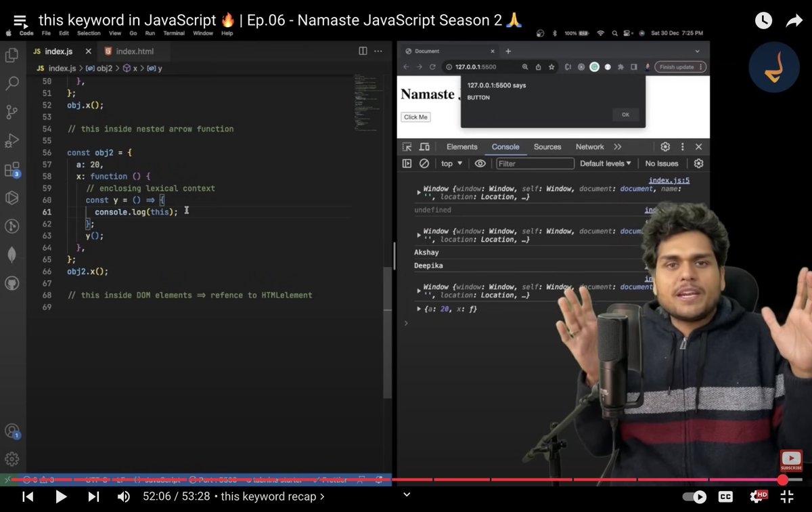Toggle DevTools device toolbar icon
812x512 pixels.
click(424, 147)
